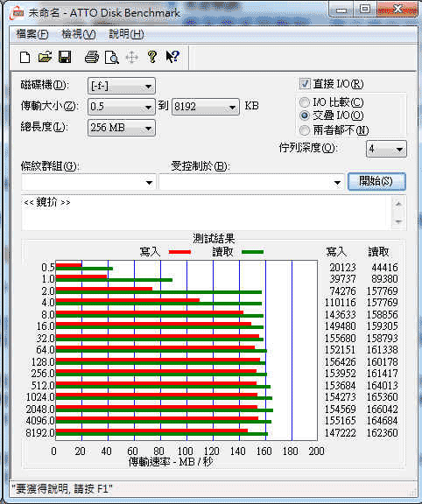Click read value 161338
The image size is (422, 504).
383,350
